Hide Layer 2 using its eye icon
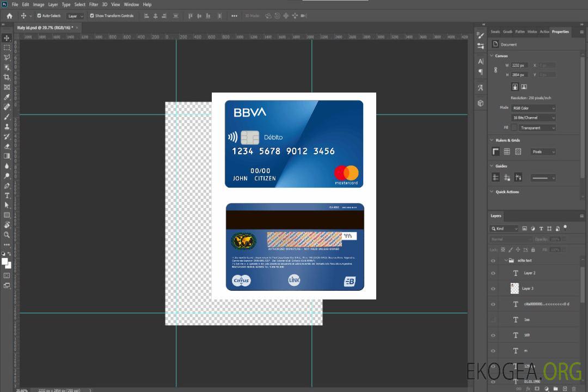Screen dimensions: 588x392 [x=493, y=273]
